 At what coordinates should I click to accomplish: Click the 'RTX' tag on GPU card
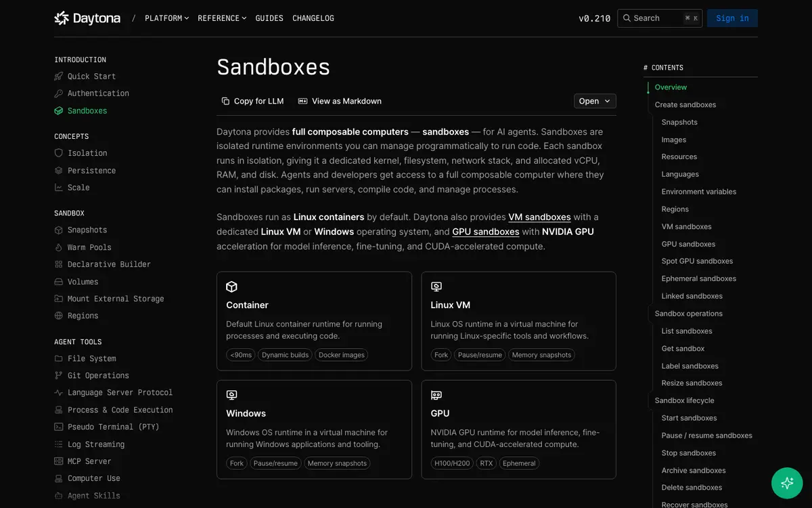pyautogui.click(x=487, y=463)
